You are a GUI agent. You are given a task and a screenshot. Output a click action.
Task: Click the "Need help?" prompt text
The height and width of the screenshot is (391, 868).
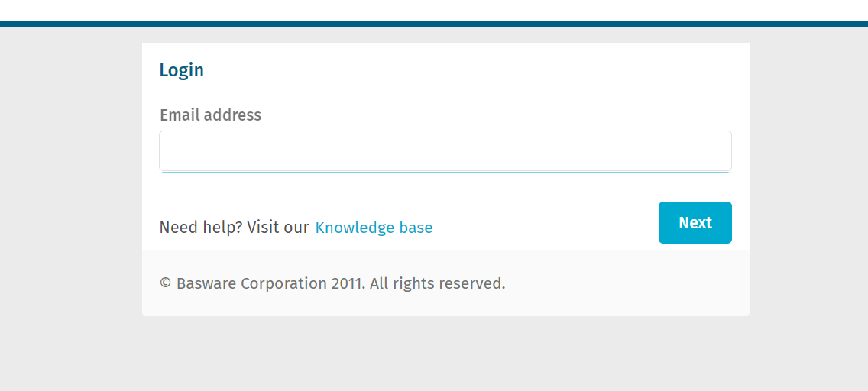(x=201, y=228)
